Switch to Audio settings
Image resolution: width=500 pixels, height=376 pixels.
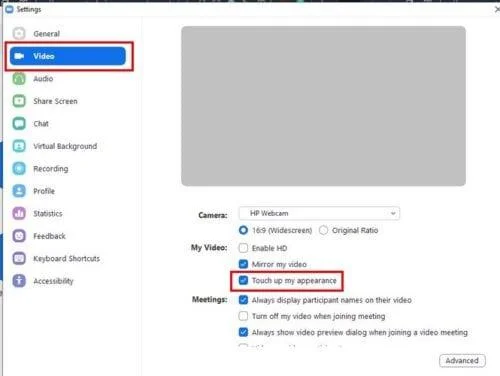[x=43, y=79]
